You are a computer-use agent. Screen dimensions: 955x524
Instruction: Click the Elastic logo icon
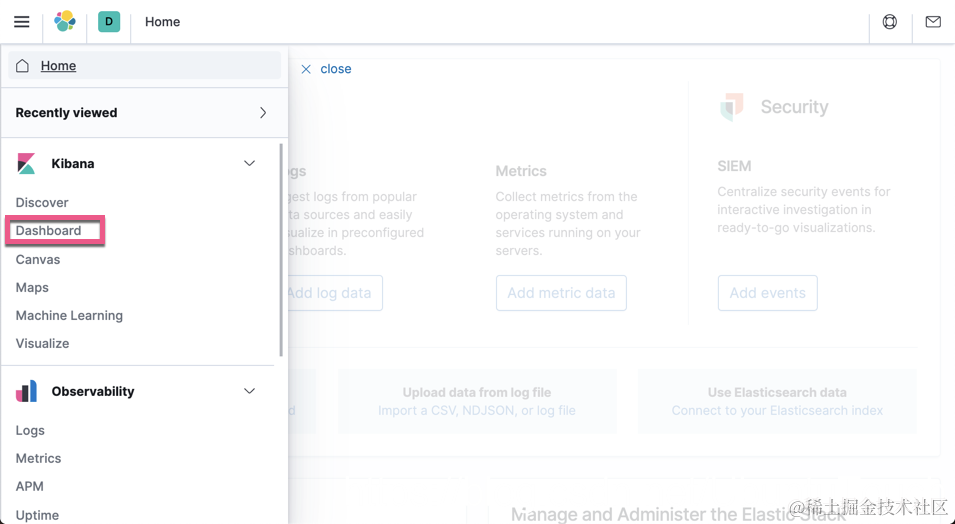point(65,21)
